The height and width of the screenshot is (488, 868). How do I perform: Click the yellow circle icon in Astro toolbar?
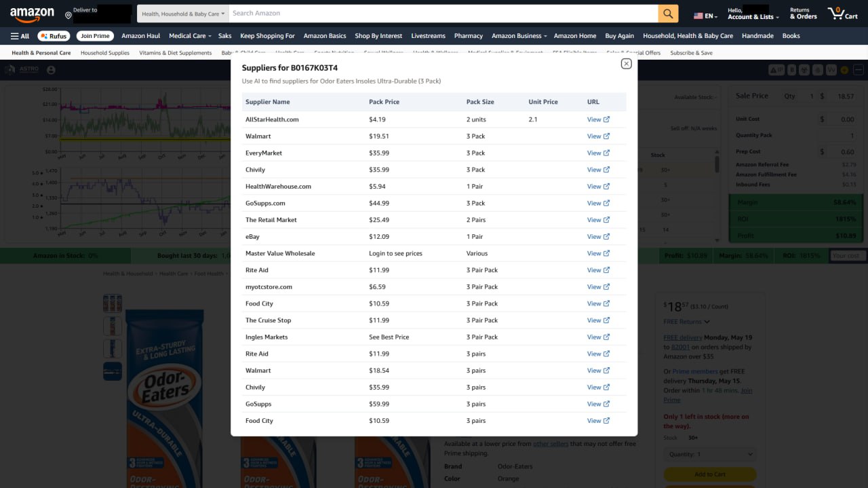click(844, 70)
